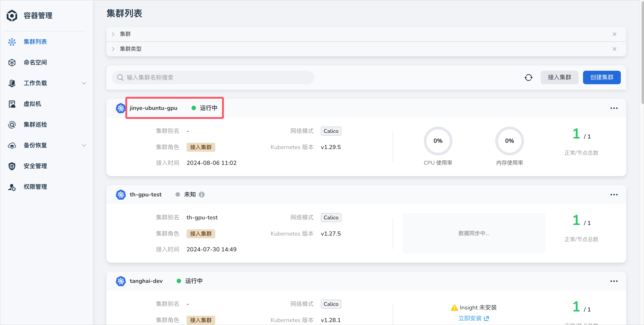Click the 虚拟机 sidebar icon

[12, 104]
